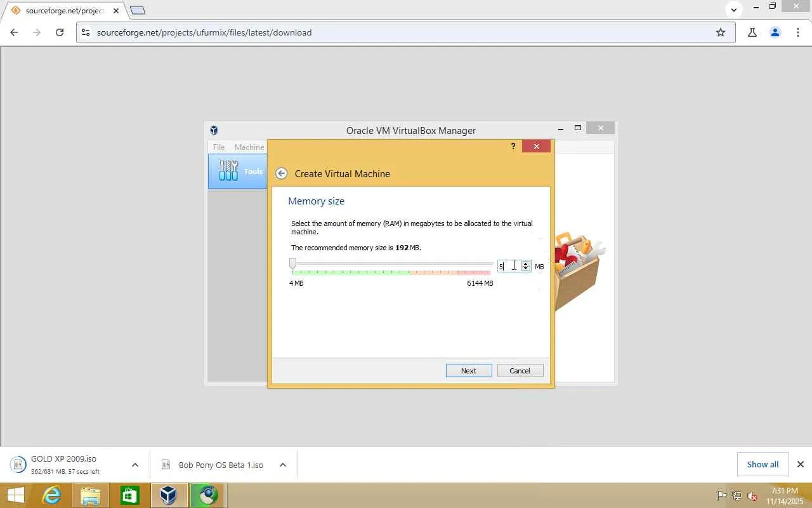812x508 pixels.
Task: Close the Create Virtual Machine dialog
Action: click(x=537, y=147)
